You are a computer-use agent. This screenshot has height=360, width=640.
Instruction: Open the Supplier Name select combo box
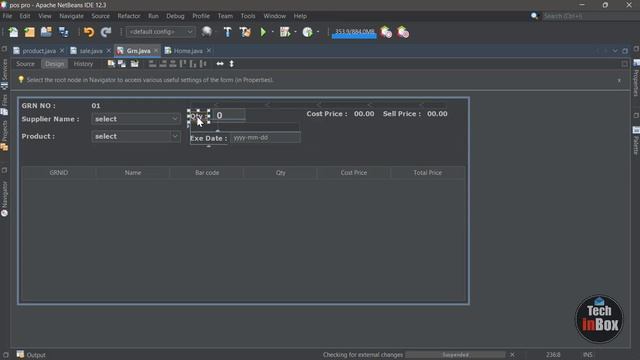coord(136,119)
